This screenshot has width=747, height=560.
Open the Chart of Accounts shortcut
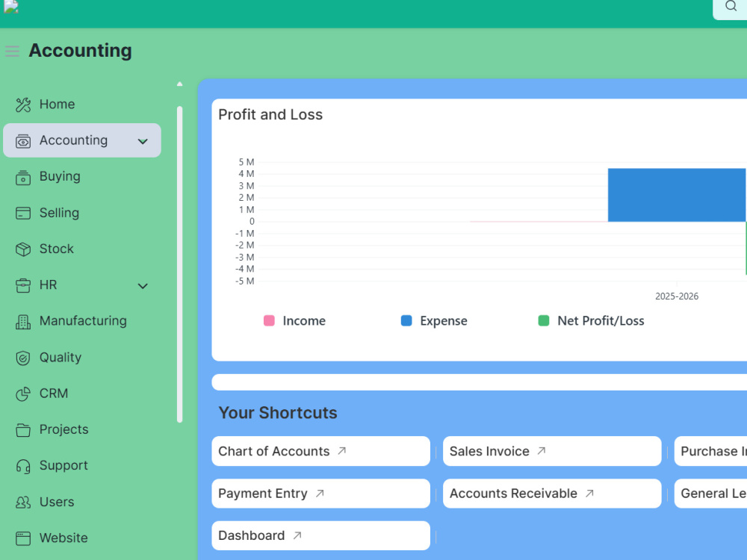(320, 451)
